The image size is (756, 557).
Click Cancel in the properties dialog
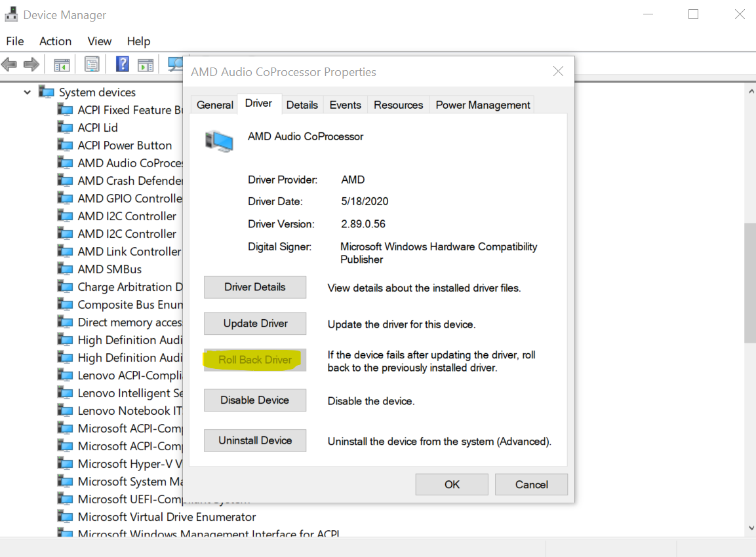click(531, 484)
